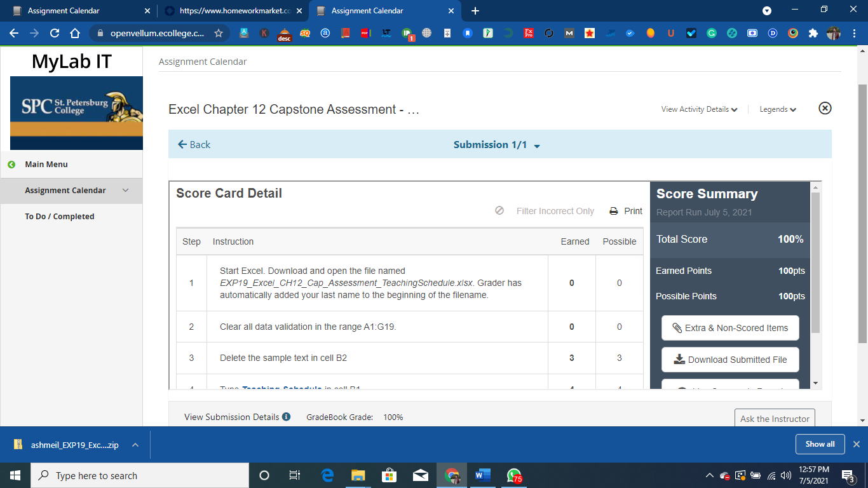The height and width of the screenshot is (488, 868).
Task: Click the volume speaker icon in system tray
Action: coord(786,475)
